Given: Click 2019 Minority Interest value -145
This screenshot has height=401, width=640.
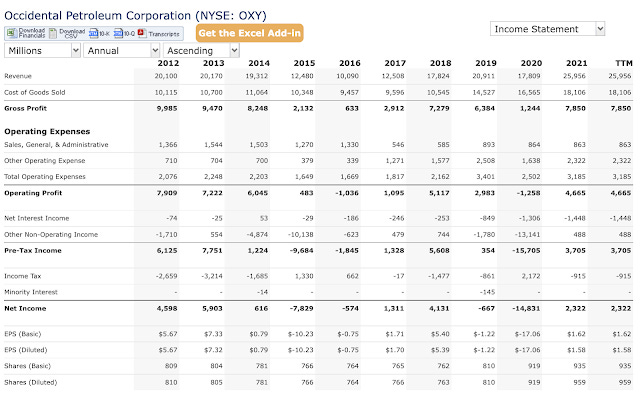Looking at the screenshot, I should pyautogui.click(x=487, y=292).
